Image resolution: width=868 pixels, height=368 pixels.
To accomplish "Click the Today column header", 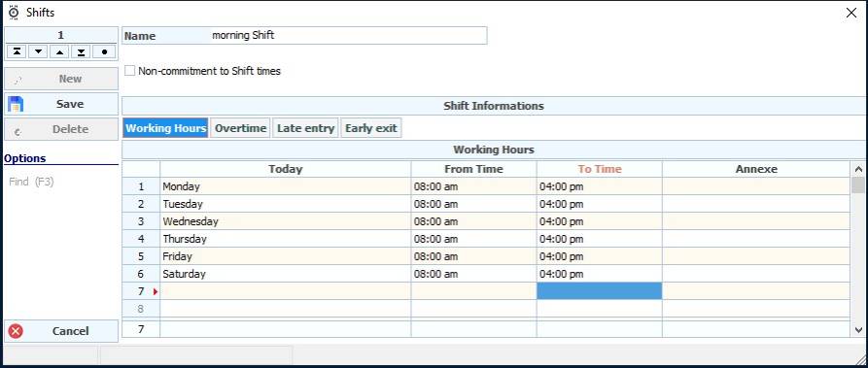I will coord(285,169).
